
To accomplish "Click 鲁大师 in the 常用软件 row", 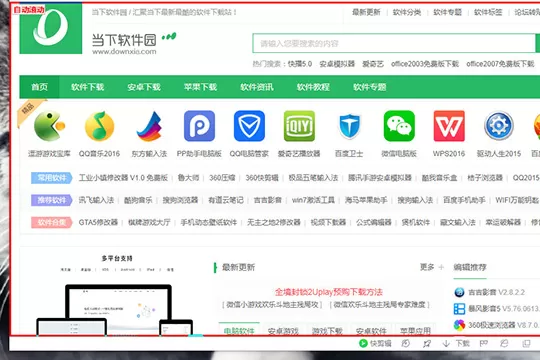I will 188,178.
